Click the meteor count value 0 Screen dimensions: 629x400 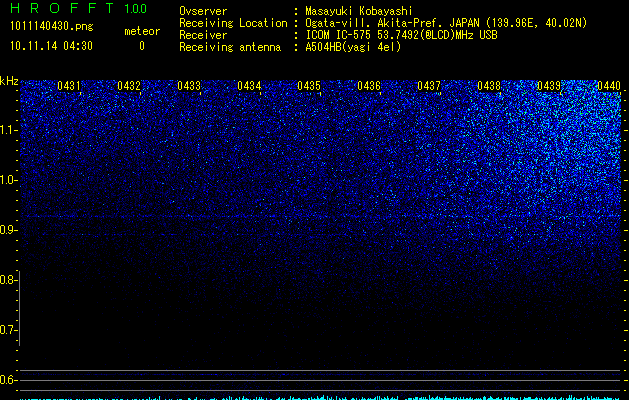pyautogui.click(x=142, y=46)
